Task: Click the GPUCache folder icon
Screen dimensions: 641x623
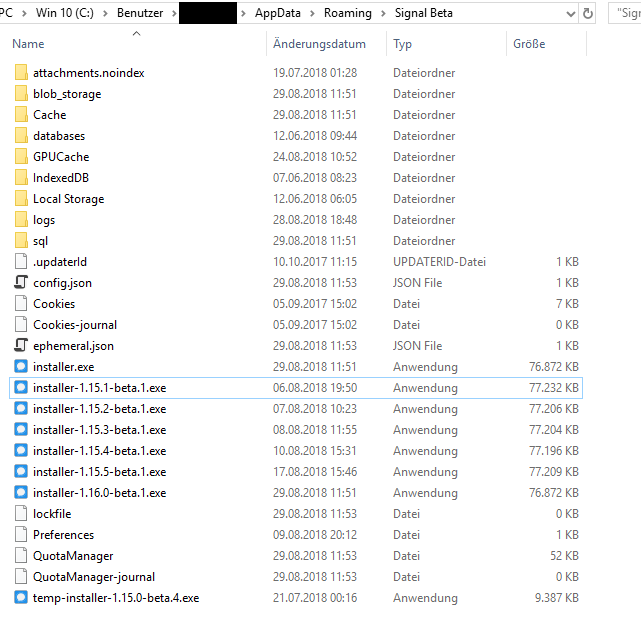Action: 21,157
